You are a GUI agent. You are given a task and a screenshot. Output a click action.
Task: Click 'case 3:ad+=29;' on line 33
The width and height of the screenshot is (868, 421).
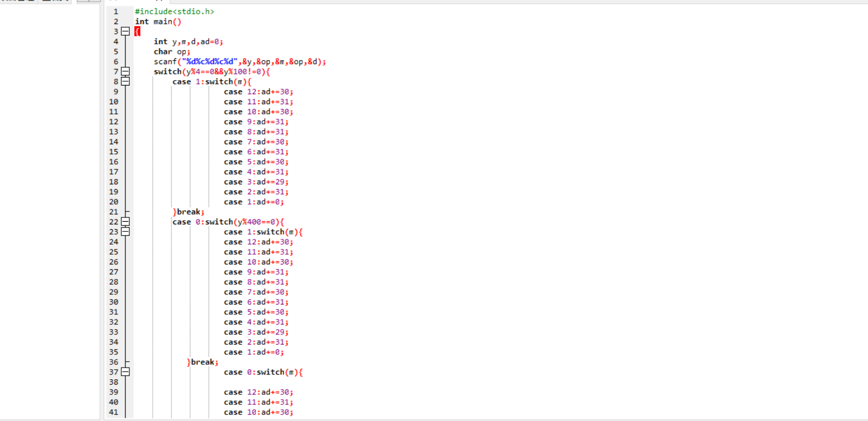coord(256,332)
